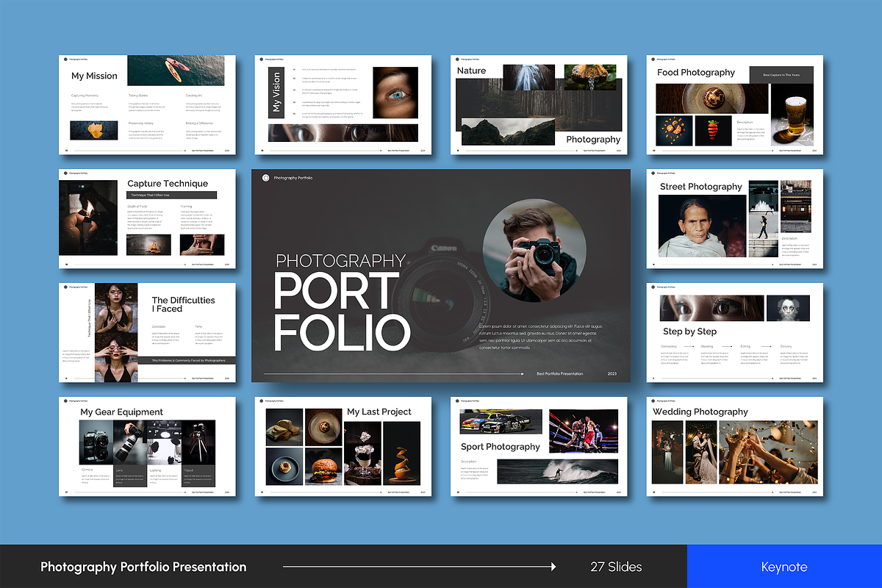Click Best Portfolio Presentation on cover slide
882x588 pixels.
[560, 373]
